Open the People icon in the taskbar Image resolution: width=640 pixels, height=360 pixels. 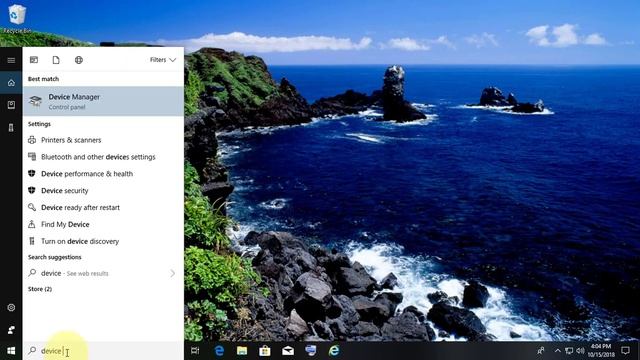[541, 351]
